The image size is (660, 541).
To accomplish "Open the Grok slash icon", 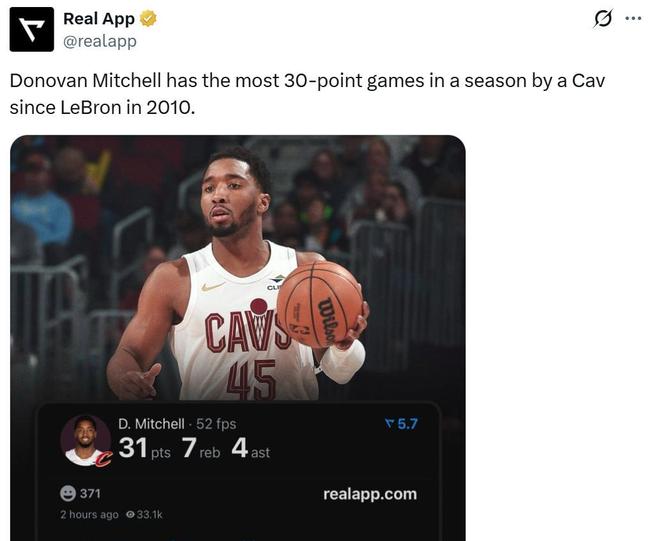I will (x=603, y=19).
